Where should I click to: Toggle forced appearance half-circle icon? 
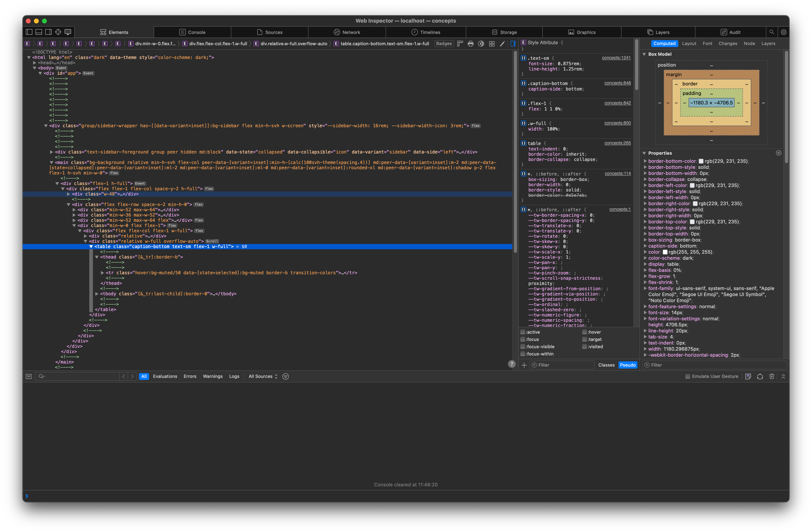click(481, 44)
